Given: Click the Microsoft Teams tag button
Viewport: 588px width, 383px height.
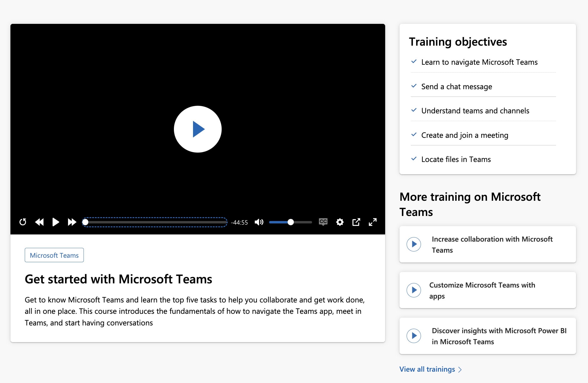Looking at the screenshot, I should 54,255.
